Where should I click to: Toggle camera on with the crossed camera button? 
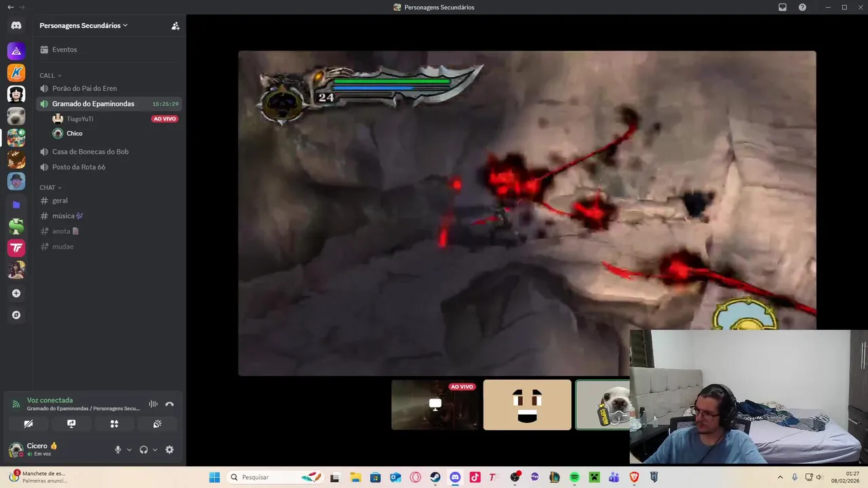(28, 424)
